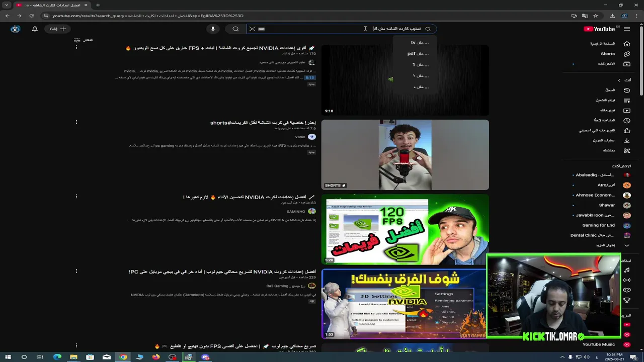
Task: Open Windows Start menu
Action: [8, 357]
